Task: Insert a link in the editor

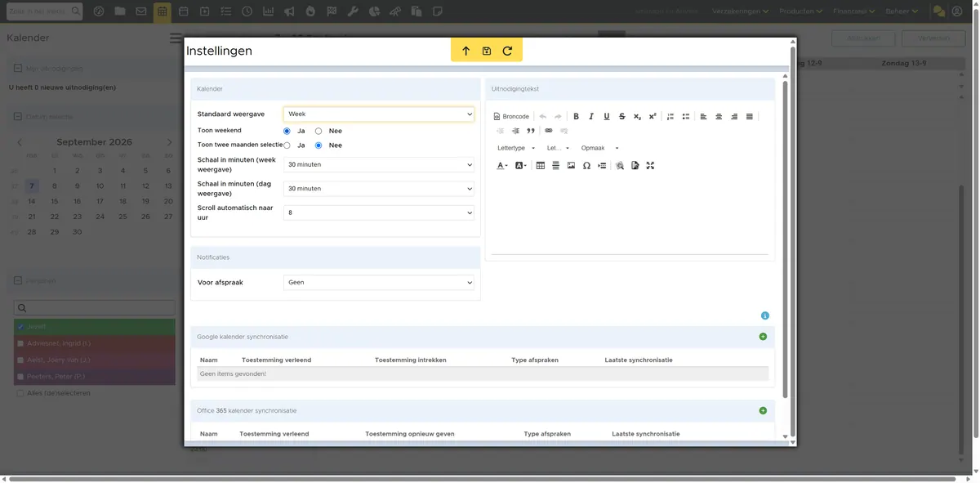Action: 549,131
